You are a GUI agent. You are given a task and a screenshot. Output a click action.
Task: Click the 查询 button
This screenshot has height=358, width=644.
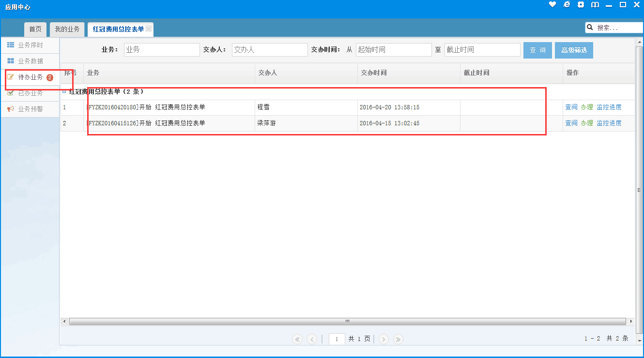(x=537, y=50)
